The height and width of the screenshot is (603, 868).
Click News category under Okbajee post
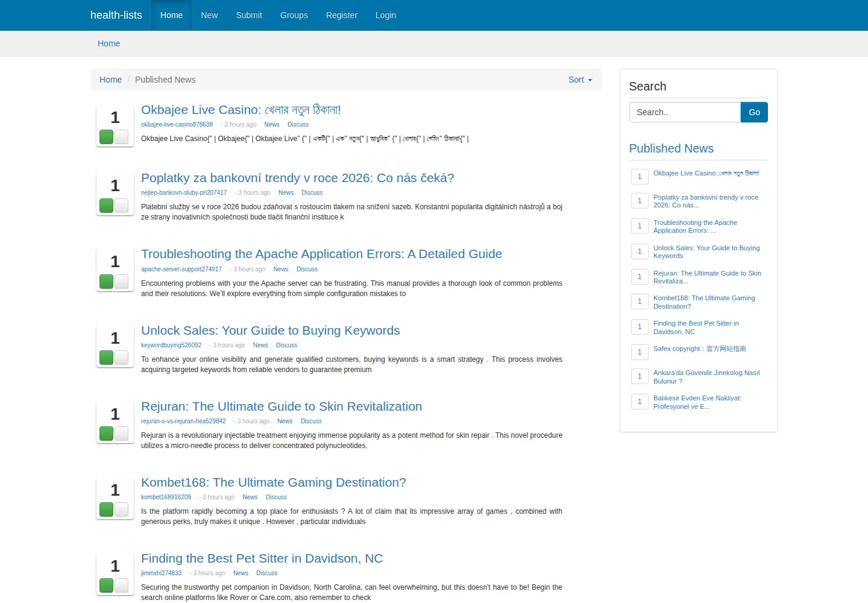pos(272,125)
